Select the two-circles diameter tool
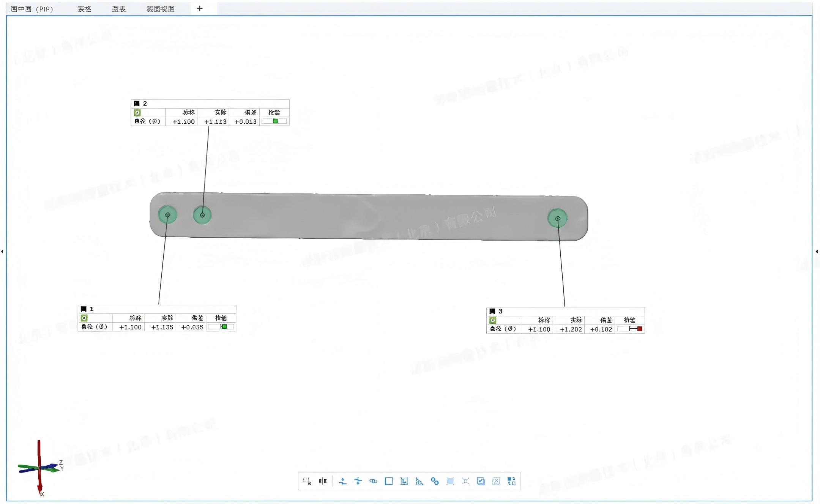Screen dimensions: 820x504 pyautogui.click(x=435, y=481)
